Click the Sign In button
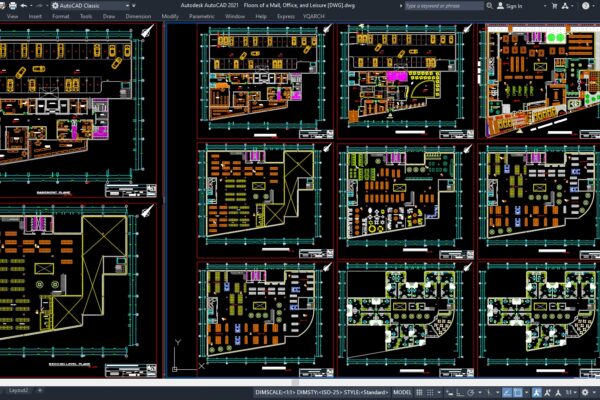Screen dimensions: 600x400 [510, 6]
